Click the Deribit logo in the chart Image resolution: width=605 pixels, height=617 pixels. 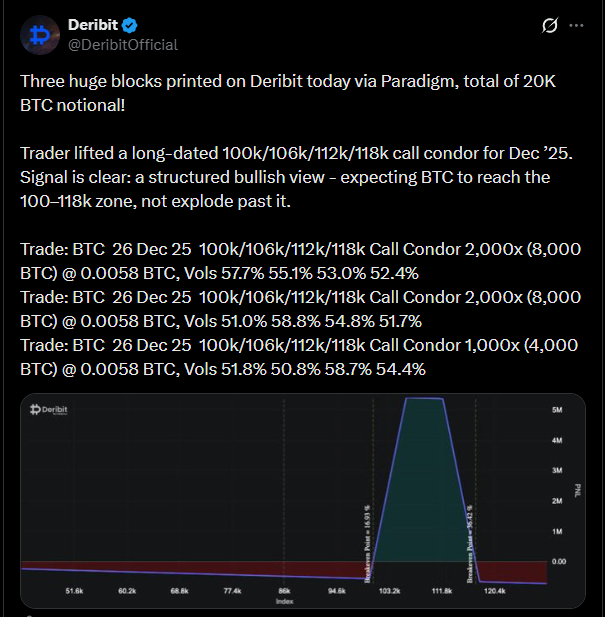coord(56,410)
